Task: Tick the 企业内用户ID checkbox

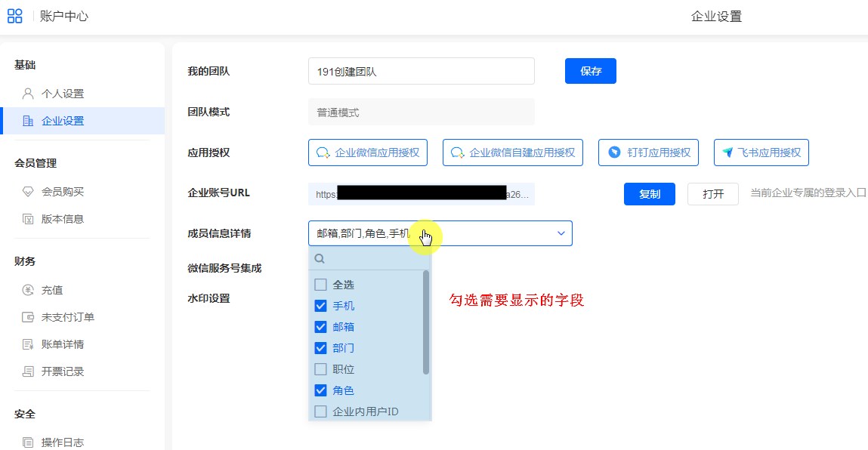Action: (x=320, y=411)
